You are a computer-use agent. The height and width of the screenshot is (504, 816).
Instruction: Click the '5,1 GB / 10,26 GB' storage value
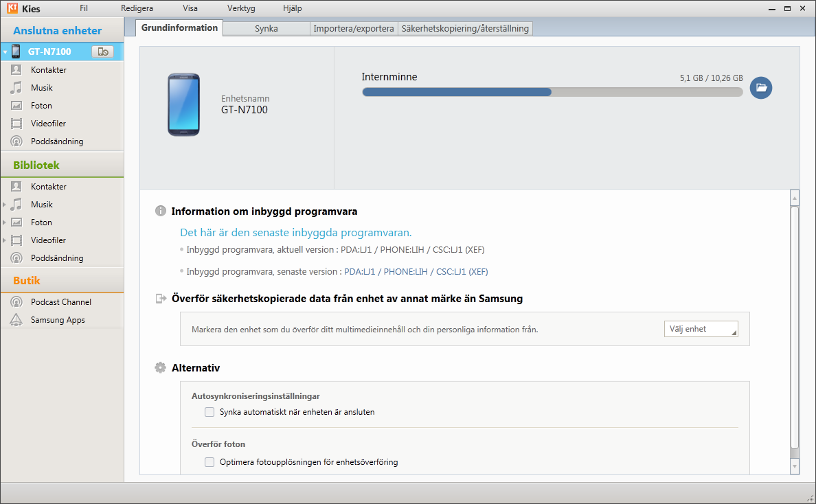(712, 78)
